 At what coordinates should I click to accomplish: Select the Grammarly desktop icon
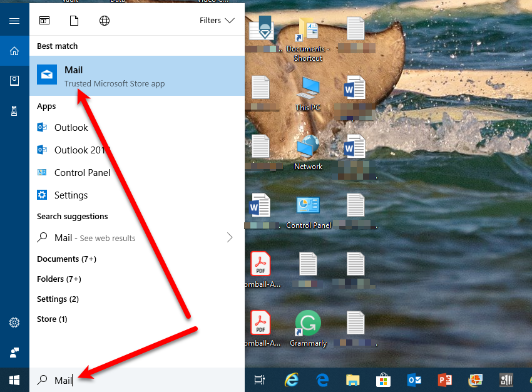pos(308,329)
